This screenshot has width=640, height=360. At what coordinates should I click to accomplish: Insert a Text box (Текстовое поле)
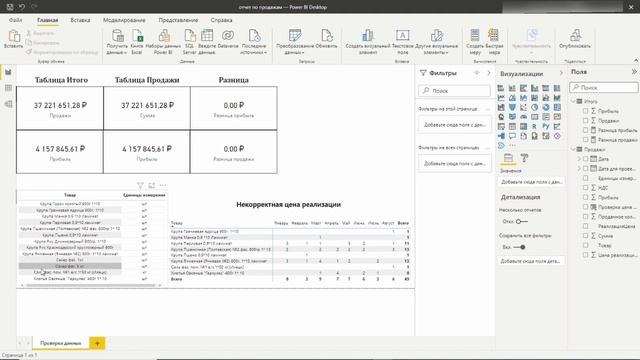(x=402, y=42)
